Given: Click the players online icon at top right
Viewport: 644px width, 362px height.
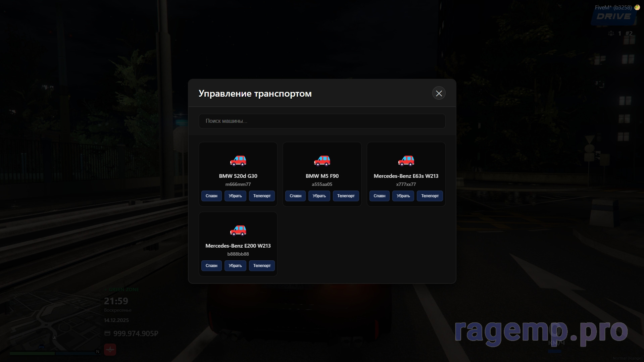Looking at the screenshot, I should point(611,33).
